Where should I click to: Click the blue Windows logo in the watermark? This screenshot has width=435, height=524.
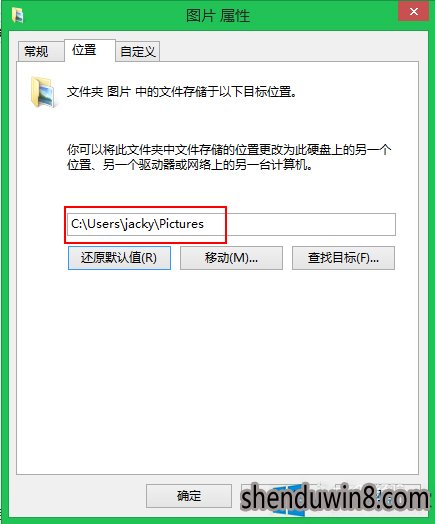click(x=290, y=500)
